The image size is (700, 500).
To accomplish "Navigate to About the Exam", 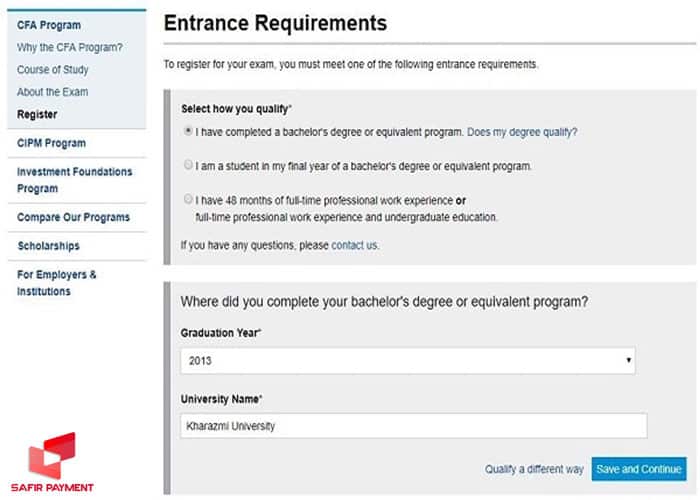I will click(x=52, y=92).
